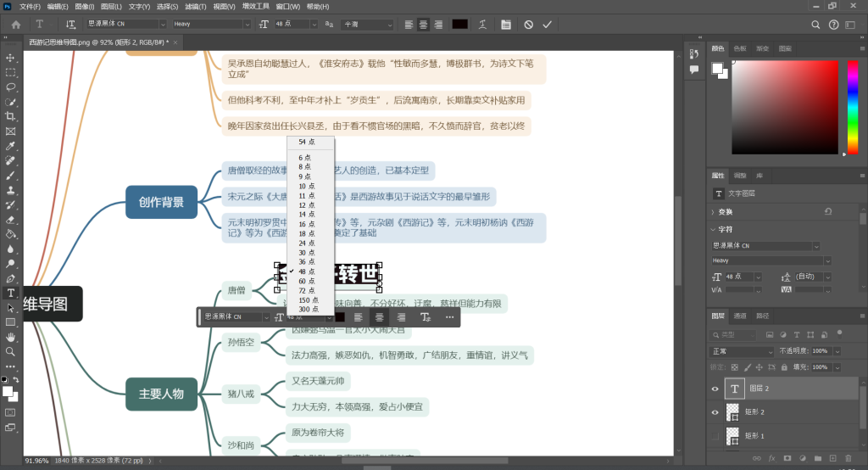868x470 pixels.
Task: Select the Hand tool
Action: pos(10,337)
